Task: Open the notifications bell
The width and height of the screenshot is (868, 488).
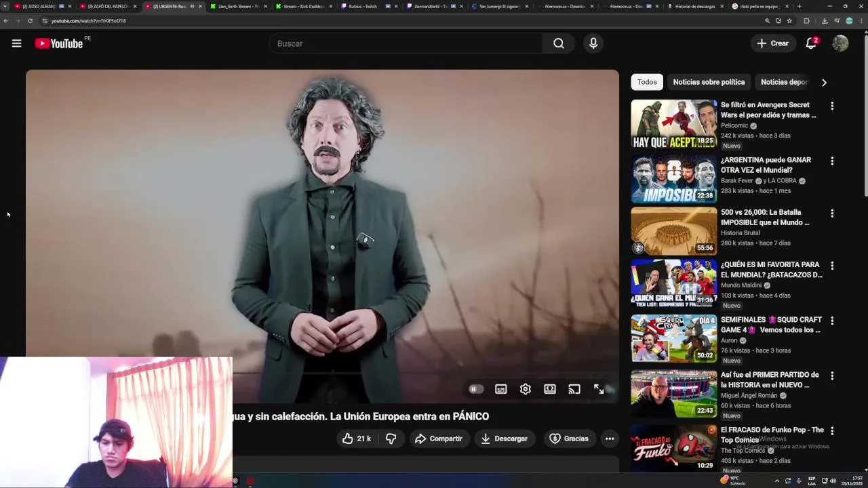Action: click(x=811, y=43)
